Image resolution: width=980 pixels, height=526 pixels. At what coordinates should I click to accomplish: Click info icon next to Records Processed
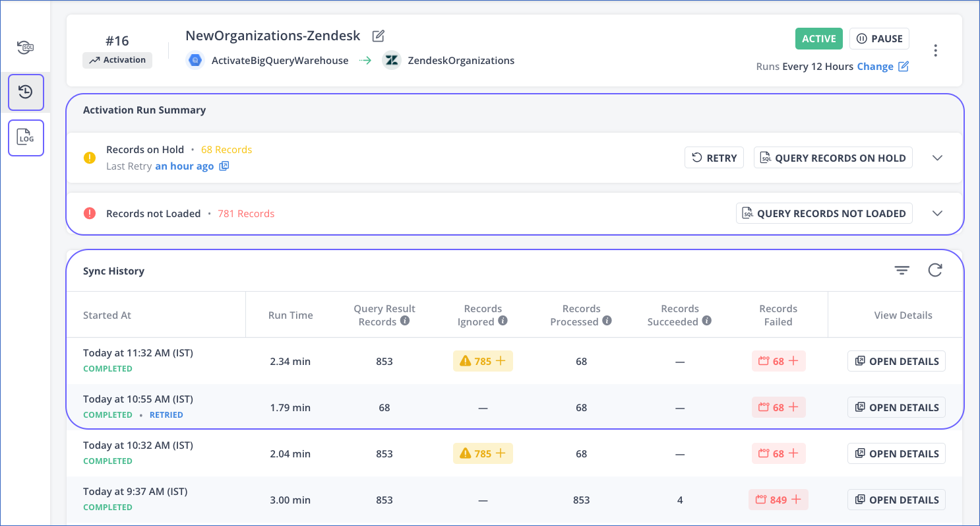(607, 321)
